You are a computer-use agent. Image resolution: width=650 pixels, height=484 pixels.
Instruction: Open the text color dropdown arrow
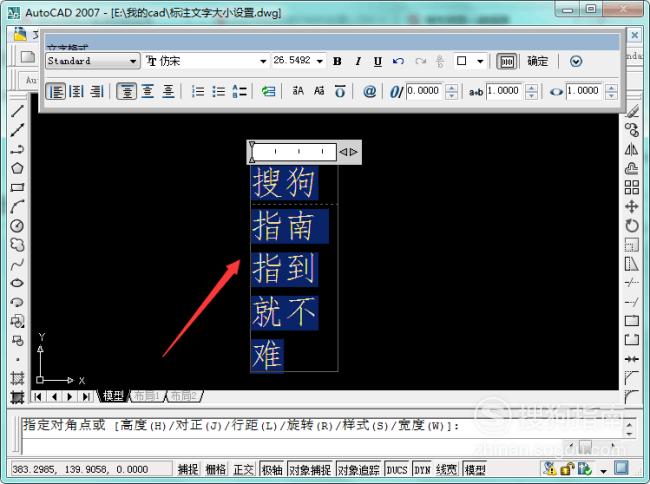pos(480,61)
